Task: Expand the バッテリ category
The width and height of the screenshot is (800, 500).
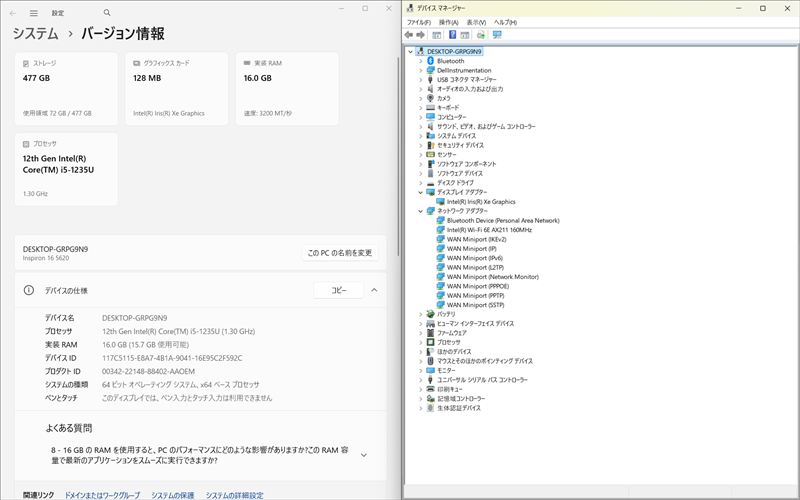Action: coord(421,314)
